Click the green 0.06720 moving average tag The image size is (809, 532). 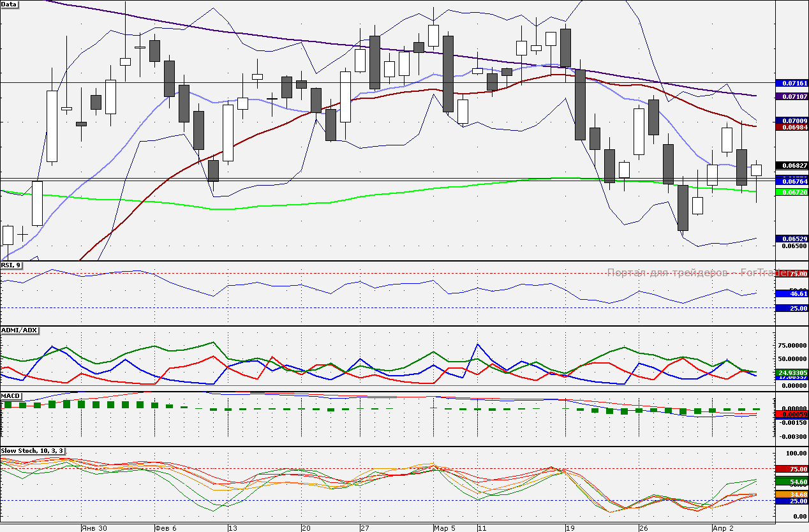point(790,192)
